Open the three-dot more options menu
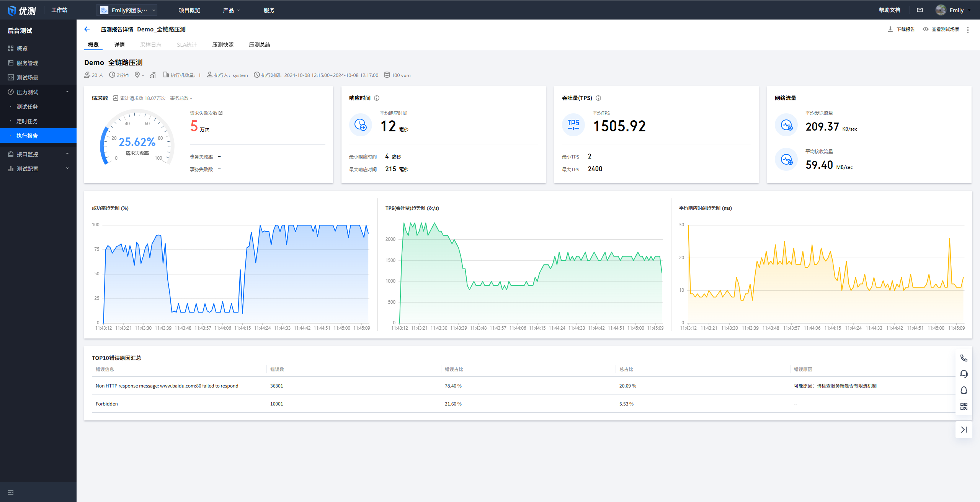The height and width of the screenshot is (502, 980). [968, 29]
